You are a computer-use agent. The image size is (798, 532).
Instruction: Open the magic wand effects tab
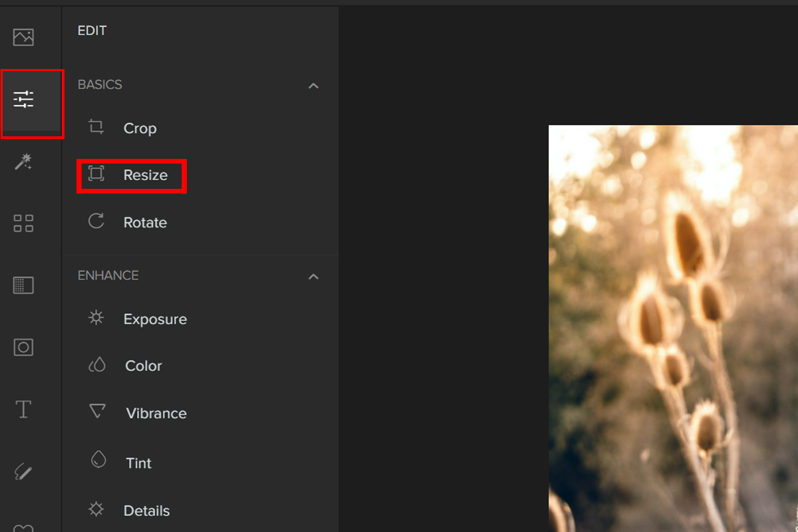(23, 162)
